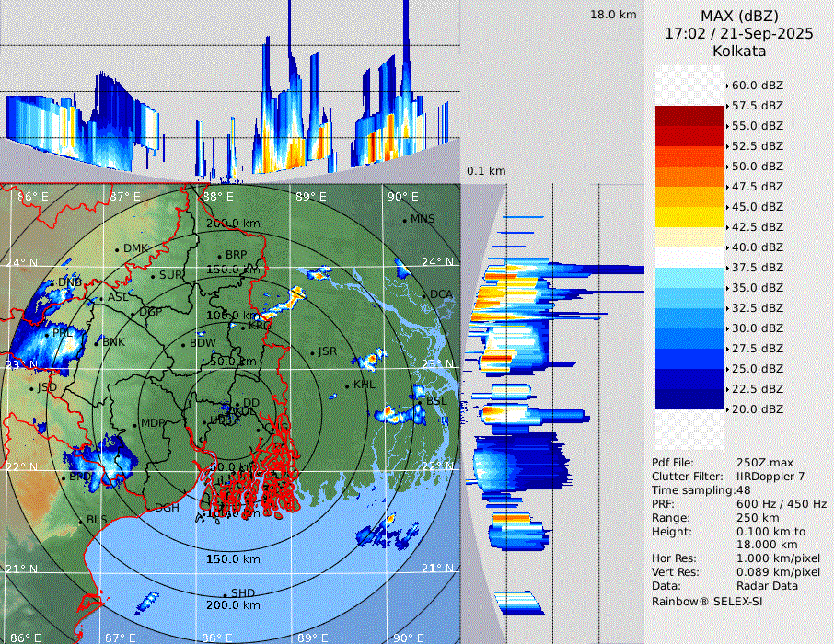Click the MDP station marker
834x644 pixels.
pos(135,424)
